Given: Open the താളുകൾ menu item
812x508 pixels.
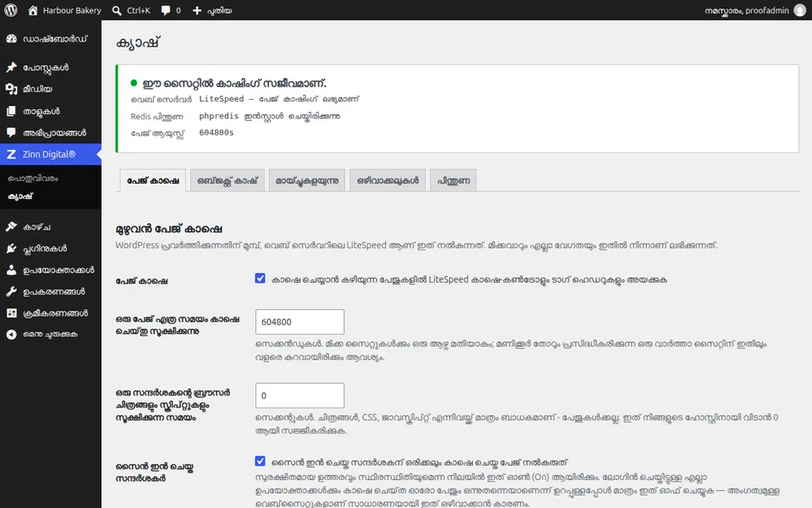Looking at the screenshot, I should point(51,111).
